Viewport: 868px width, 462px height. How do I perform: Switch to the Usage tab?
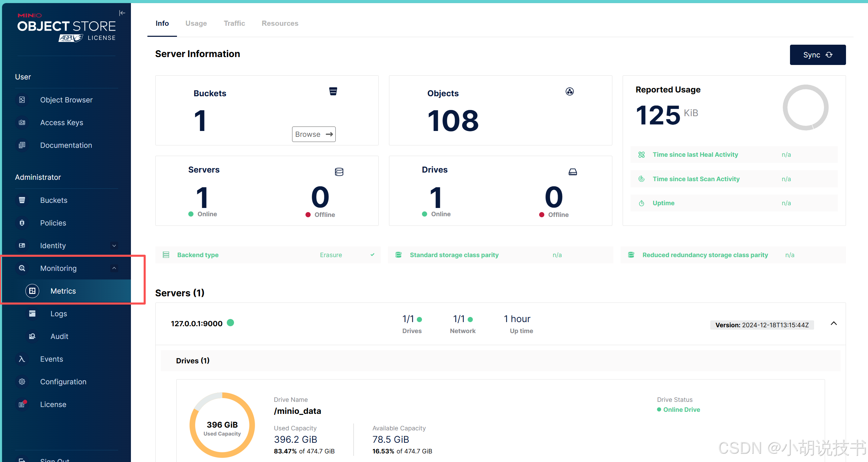(x=196, y=23)
